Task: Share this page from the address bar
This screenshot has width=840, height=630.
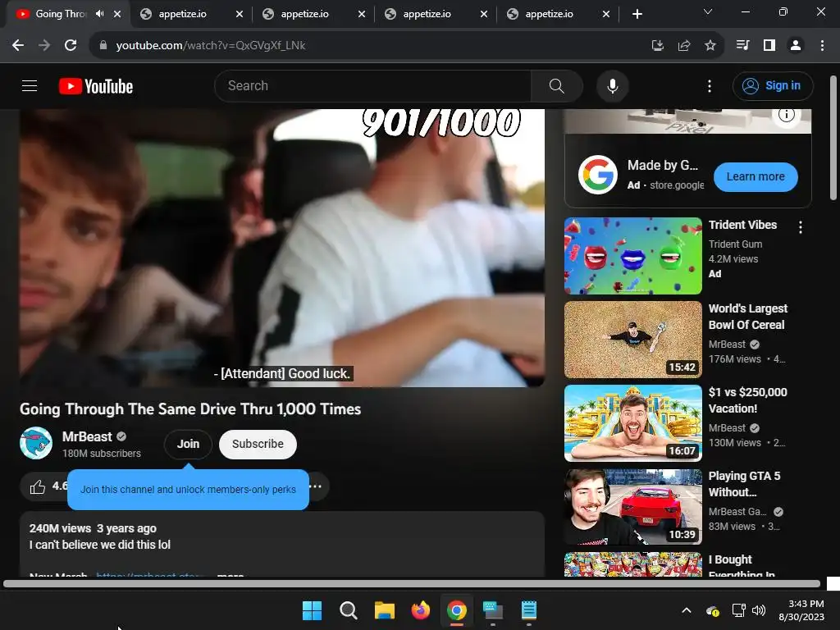Action: pos(684,46)
